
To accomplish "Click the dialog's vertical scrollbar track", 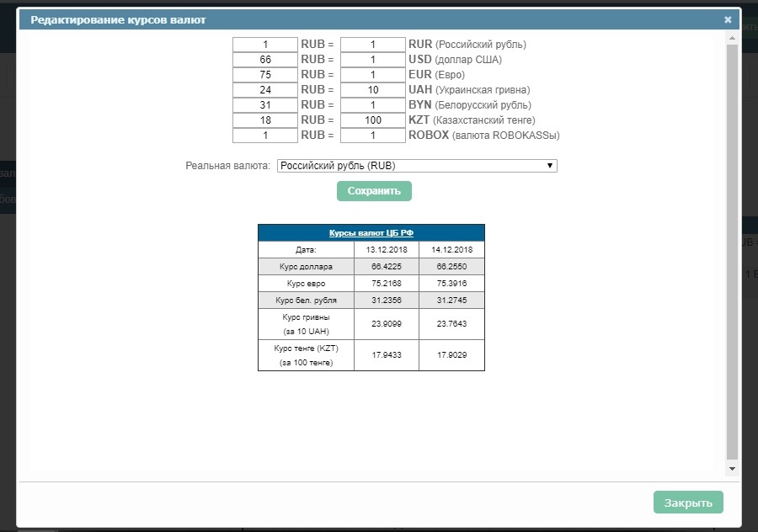I will pos(732,253).
